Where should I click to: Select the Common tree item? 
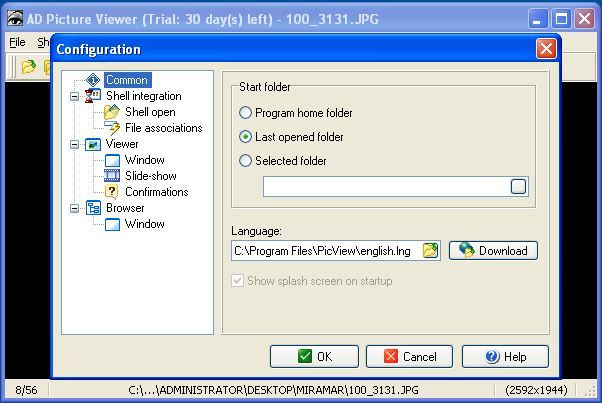[128, 80]
